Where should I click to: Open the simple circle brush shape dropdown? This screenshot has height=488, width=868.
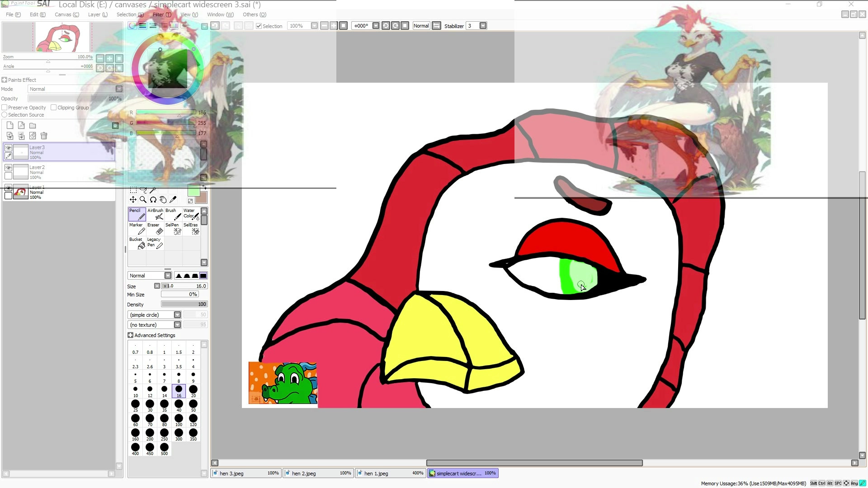(177, 315)
